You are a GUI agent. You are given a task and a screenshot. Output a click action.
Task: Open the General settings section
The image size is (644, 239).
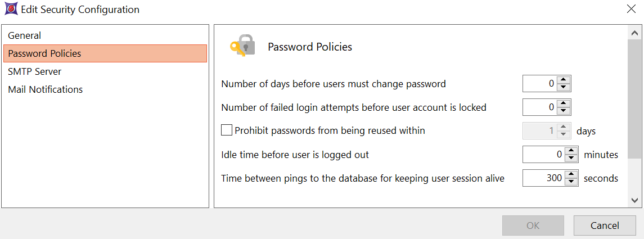tap(25, 35)
